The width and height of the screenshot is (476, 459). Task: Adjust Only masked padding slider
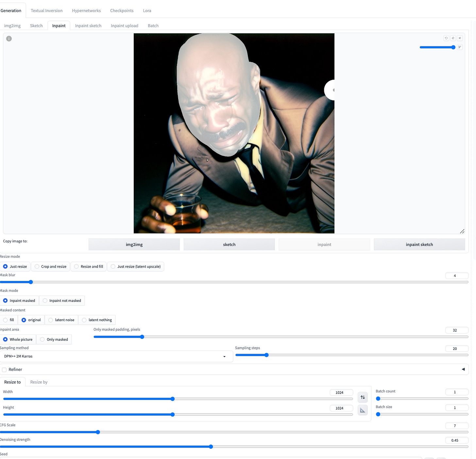click(281, 337)
